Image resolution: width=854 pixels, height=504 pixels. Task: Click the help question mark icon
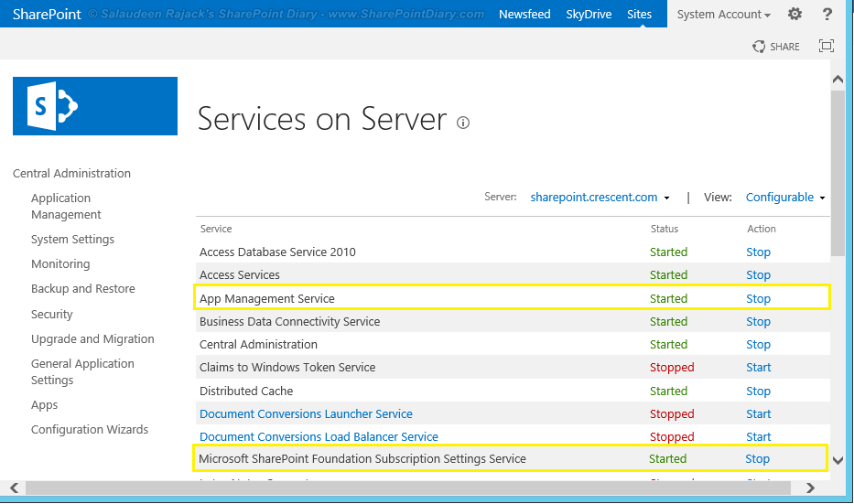pyautogui.click(x=827, y=14)
